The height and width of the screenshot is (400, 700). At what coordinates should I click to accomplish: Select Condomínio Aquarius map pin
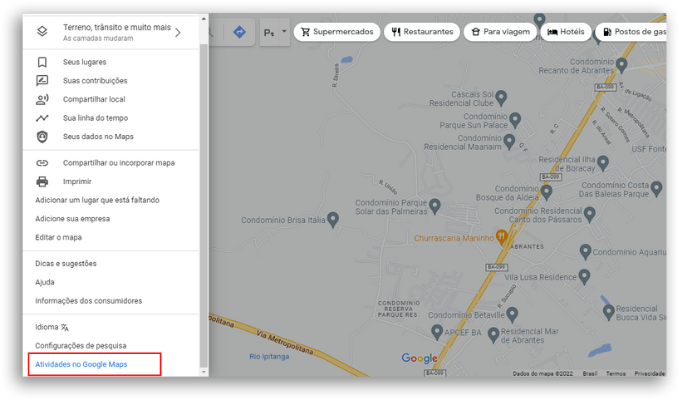click(x=585, y=252)
